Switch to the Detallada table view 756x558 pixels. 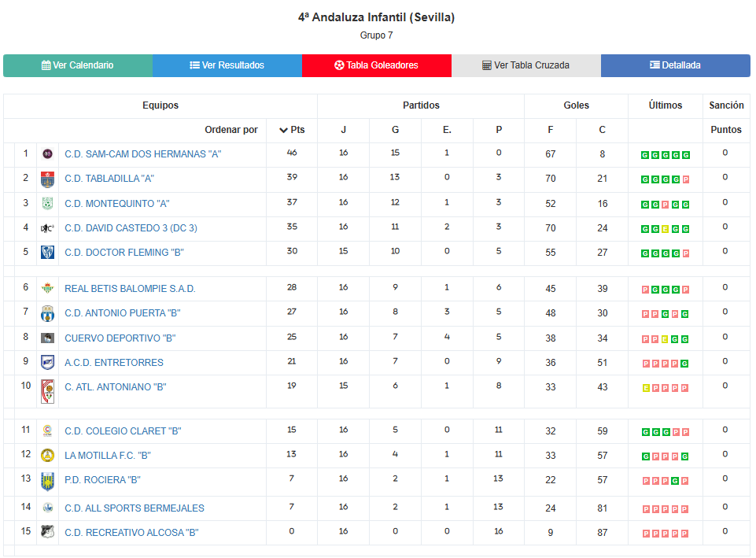(676, 65)
